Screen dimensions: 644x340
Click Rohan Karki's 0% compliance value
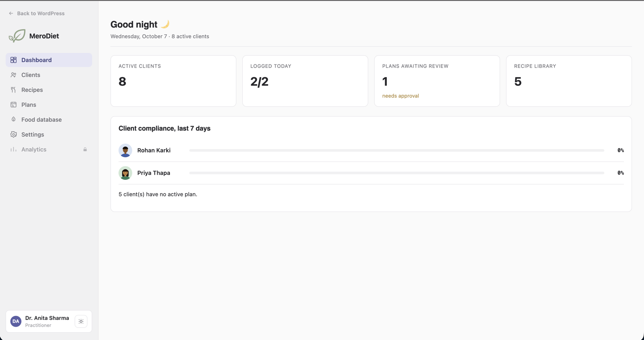(x=620, y=150)
